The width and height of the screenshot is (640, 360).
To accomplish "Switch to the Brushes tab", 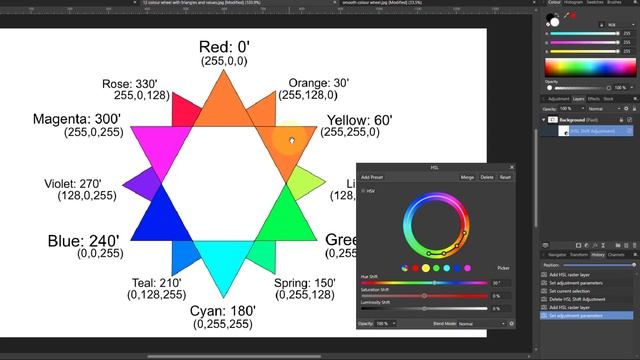I will (614, 2).
